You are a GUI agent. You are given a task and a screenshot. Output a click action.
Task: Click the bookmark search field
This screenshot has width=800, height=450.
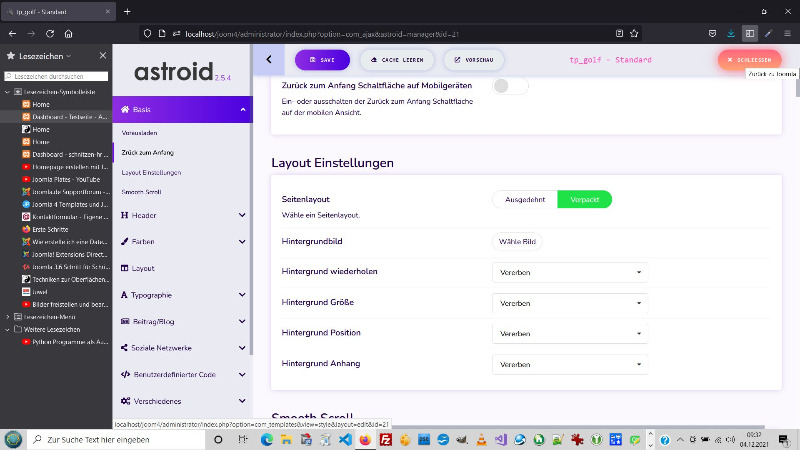click(56, 76)
